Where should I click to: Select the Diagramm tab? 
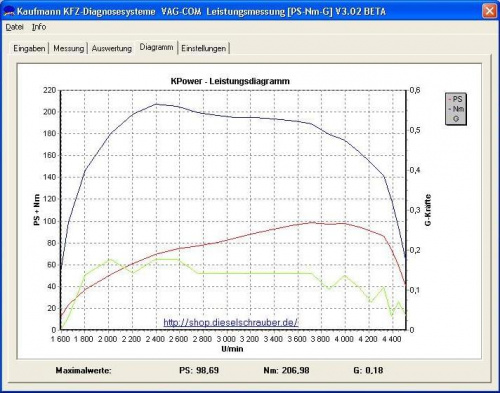[x=156, y=47]
